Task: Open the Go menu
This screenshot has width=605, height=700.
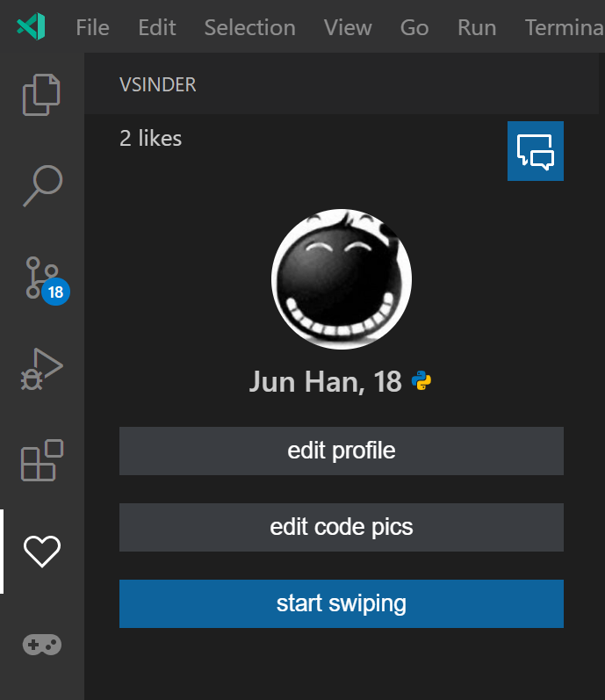Action: pyautogui.click(x=414, y=28)
